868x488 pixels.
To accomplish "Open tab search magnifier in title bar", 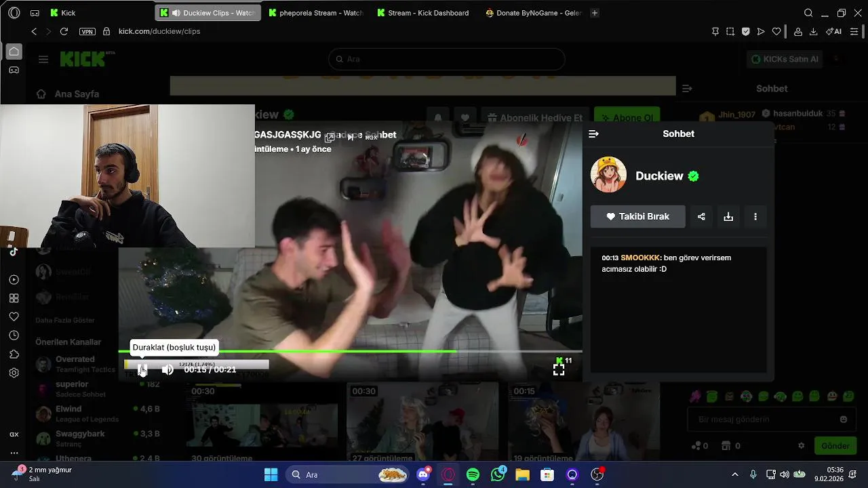I will click(808, 13).
